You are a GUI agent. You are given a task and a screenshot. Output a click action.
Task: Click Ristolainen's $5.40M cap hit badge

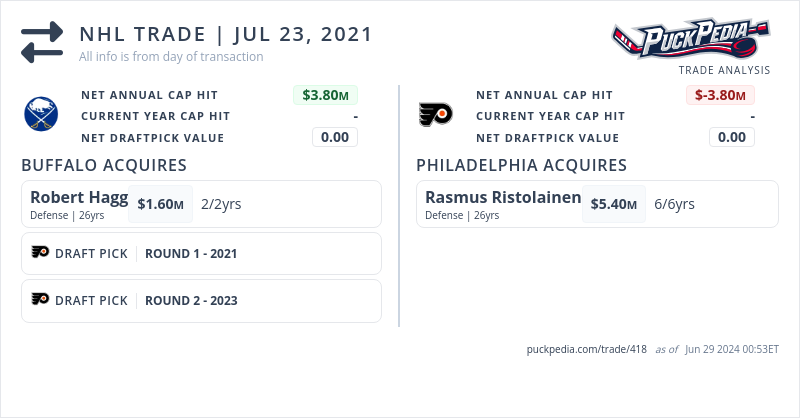click(614, 204)
